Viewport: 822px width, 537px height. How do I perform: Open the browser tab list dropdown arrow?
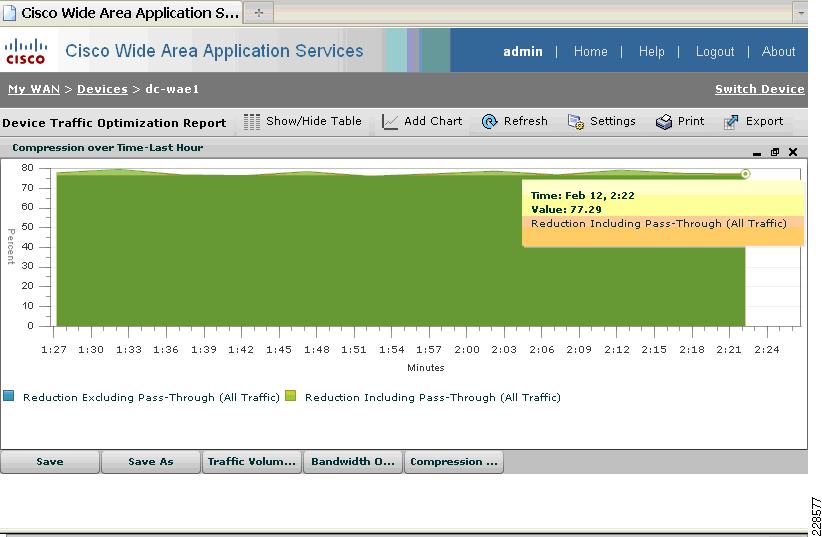(x=801, y=13)
